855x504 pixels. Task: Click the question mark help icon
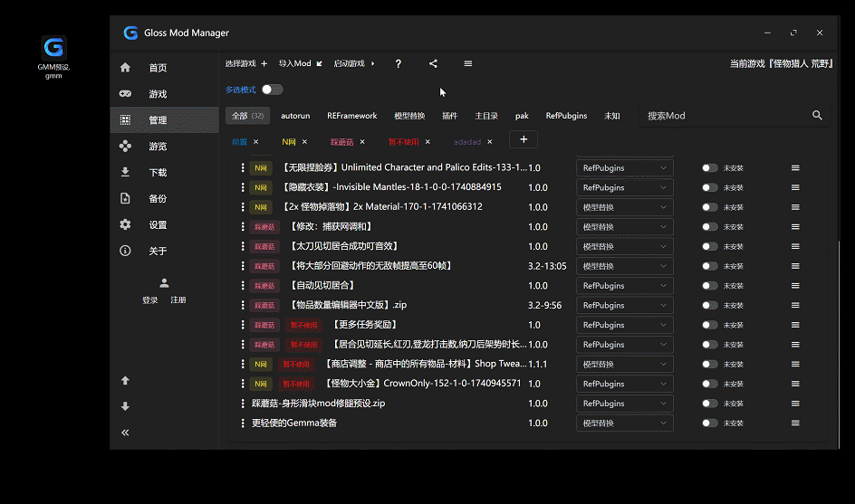398,63
